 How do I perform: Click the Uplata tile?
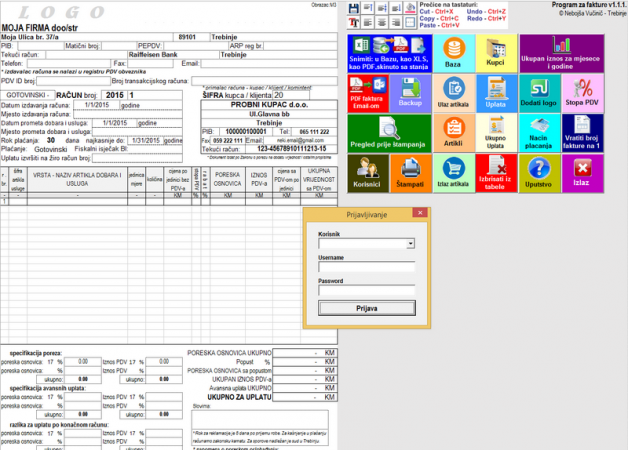pos(496,93)
